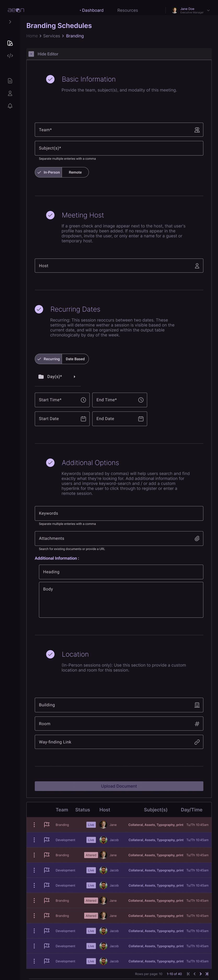
Task: Open the Day(s) dropdown
Action: tap(58, 377)
